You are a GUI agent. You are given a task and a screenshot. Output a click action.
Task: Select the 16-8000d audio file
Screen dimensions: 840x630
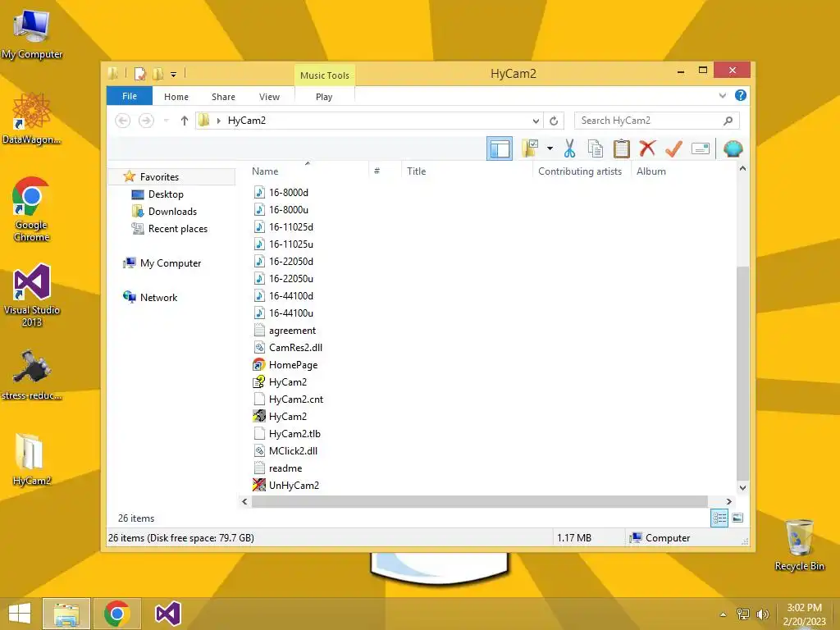pyautogui.click(x=289, y=192)
